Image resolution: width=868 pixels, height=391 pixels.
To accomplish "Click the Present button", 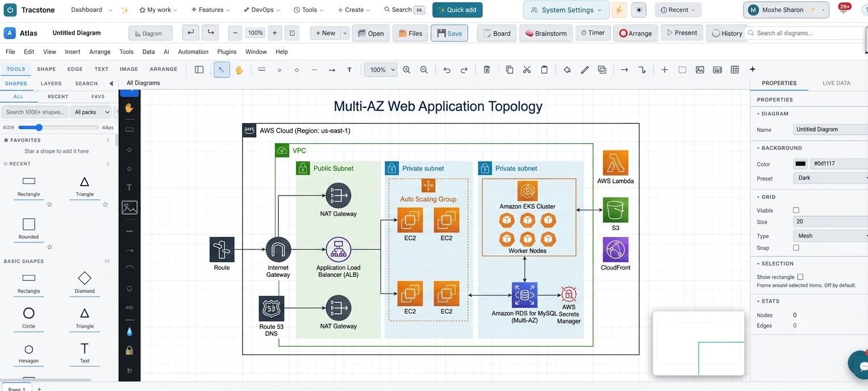I will (x=682, y=33).
